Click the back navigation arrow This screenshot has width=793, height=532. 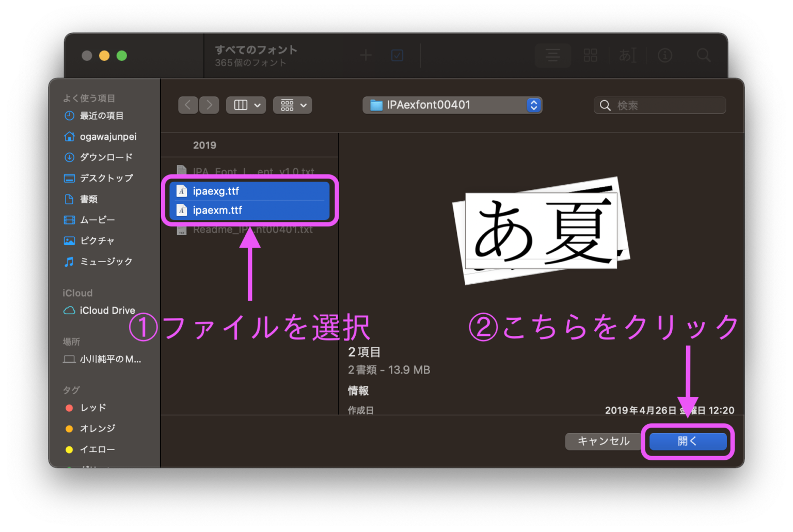188,105
